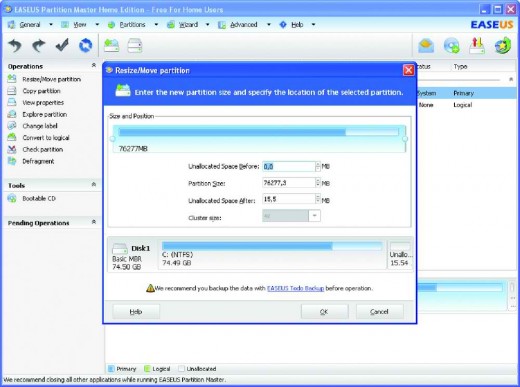Open the Cluster size dropdown
520x387 pixels.
(x=314, y=216)
